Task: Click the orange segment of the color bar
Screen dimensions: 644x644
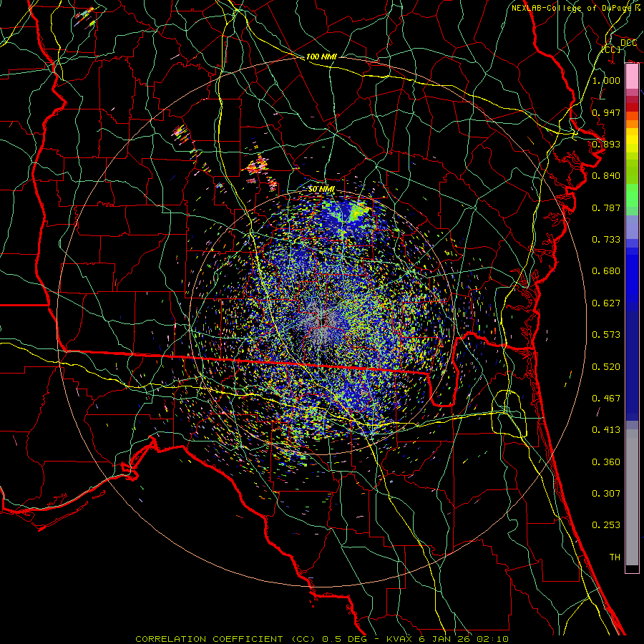Action: pos(632,120)
